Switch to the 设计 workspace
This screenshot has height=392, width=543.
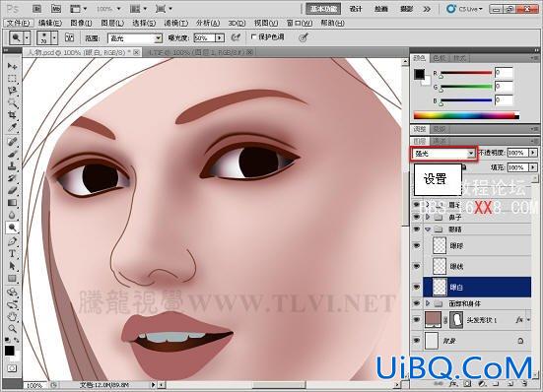[356, 9]
